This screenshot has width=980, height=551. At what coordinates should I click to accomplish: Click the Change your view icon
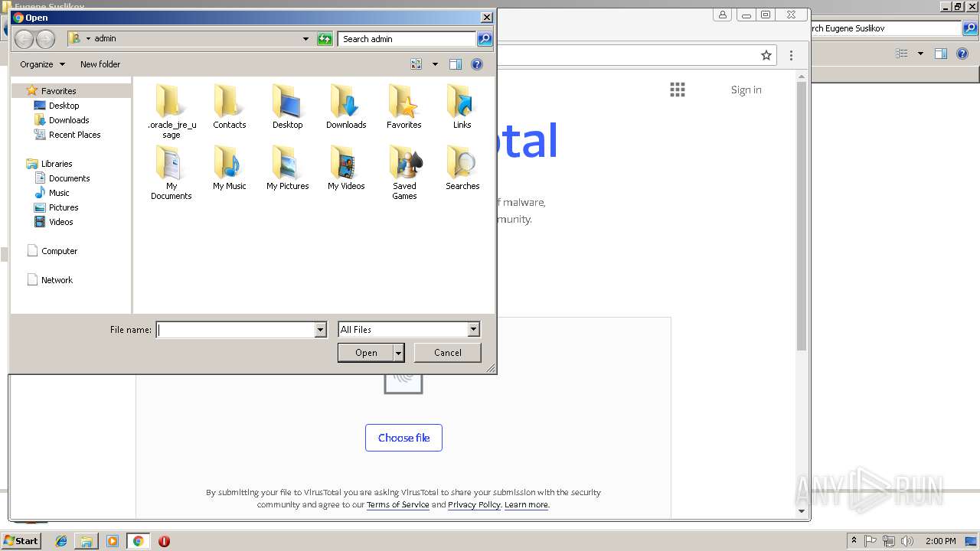416,64
